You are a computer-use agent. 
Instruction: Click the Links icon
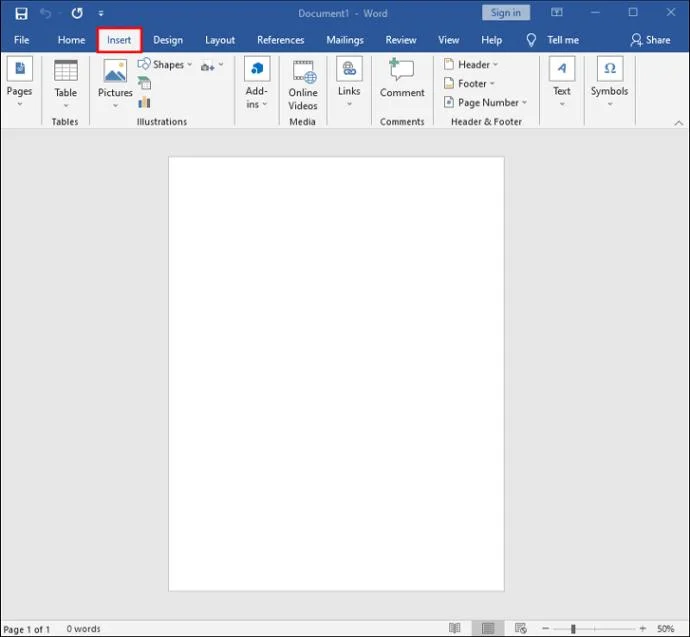click(x=349, y=68)
